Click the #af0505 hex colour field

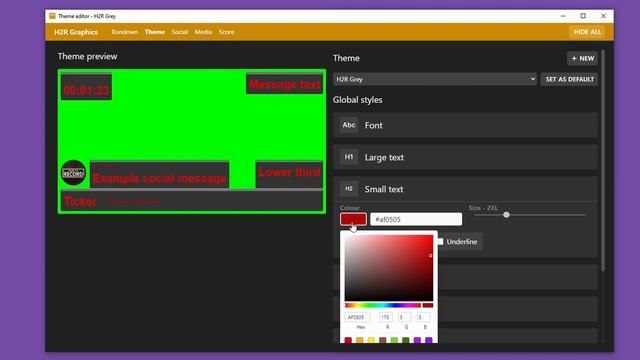pyautogui.click(x=416, y=219)
